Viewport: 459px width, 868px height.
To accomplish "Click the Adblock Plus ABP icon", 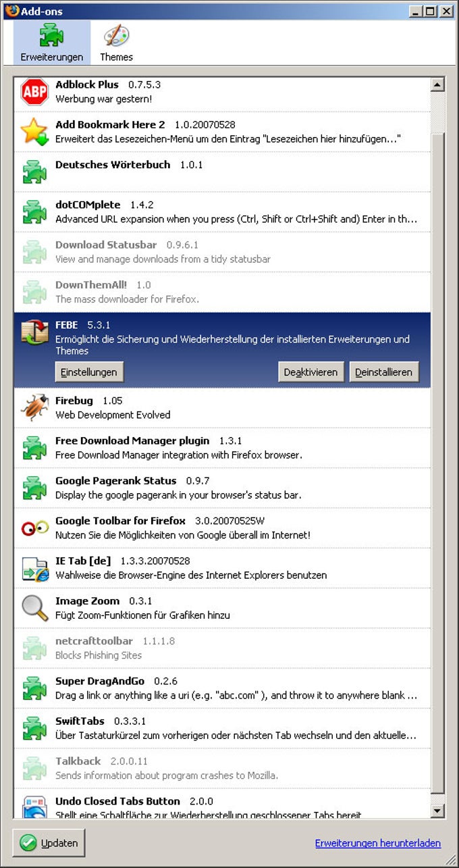I will (34, 92).
